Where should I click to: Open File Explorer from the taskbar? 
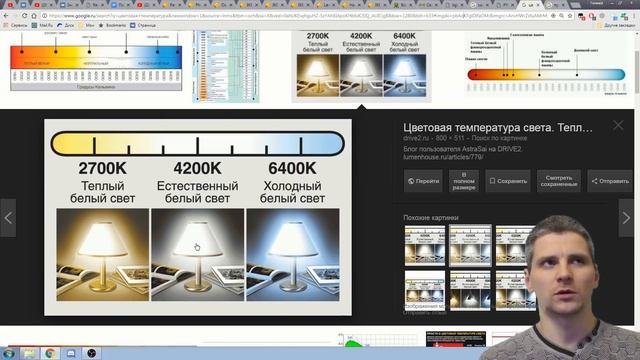click(29, 353)
